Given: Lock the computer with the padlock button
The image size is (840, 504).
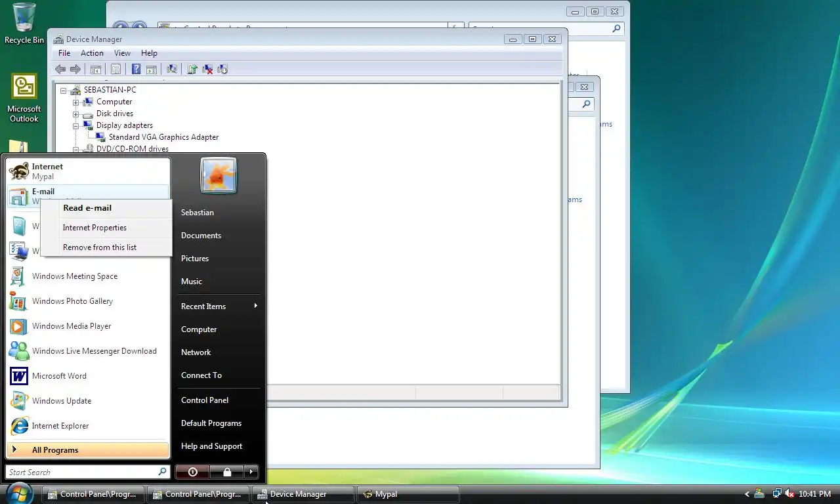Looking at the screenshot, I should pos(227,472).
